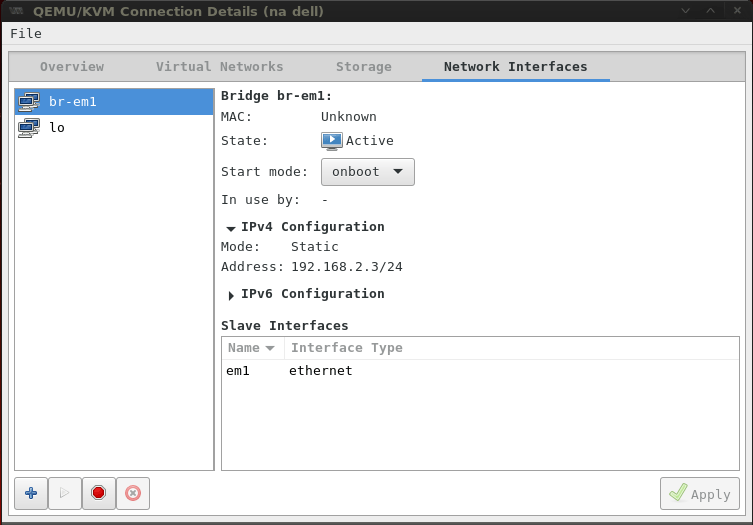Open the Start mode onboot dropdown
753x525 pixels.
tap(367, 172)
